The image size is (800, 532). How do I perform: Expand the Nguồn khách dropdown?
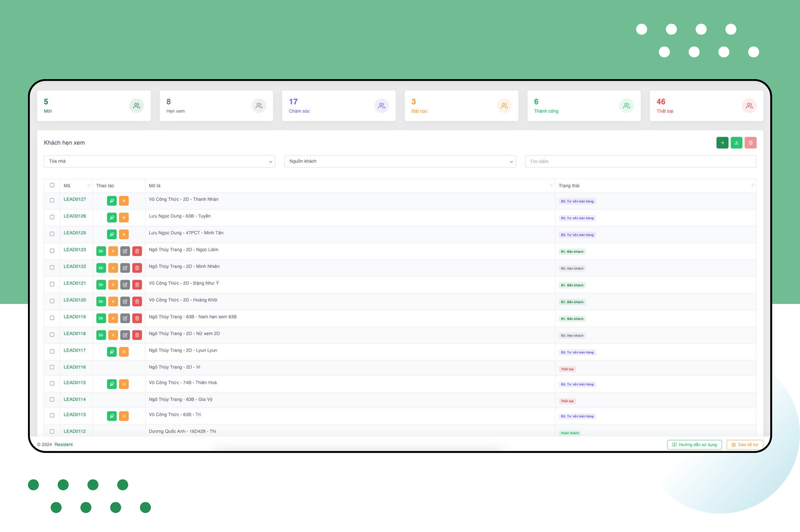pos(400,162)
